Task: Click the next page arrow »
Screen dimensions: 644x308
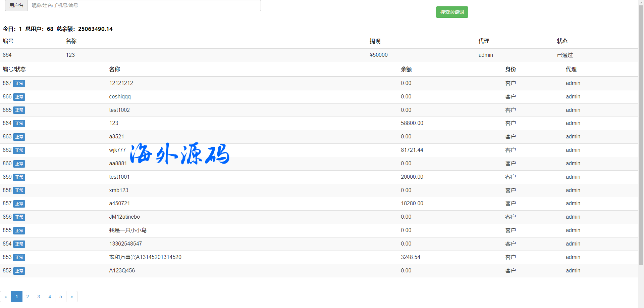Action: coord(72,297)
